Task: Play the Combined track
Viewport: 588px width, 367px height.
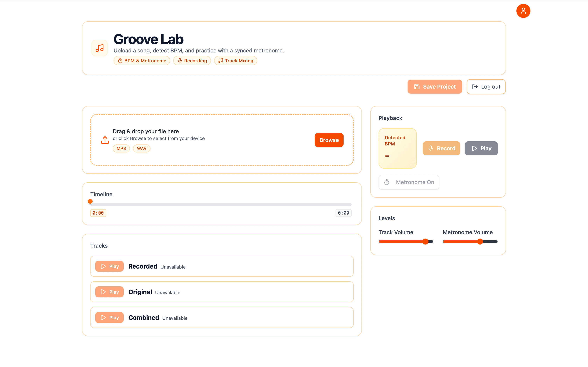Action: tap(109, 317)
